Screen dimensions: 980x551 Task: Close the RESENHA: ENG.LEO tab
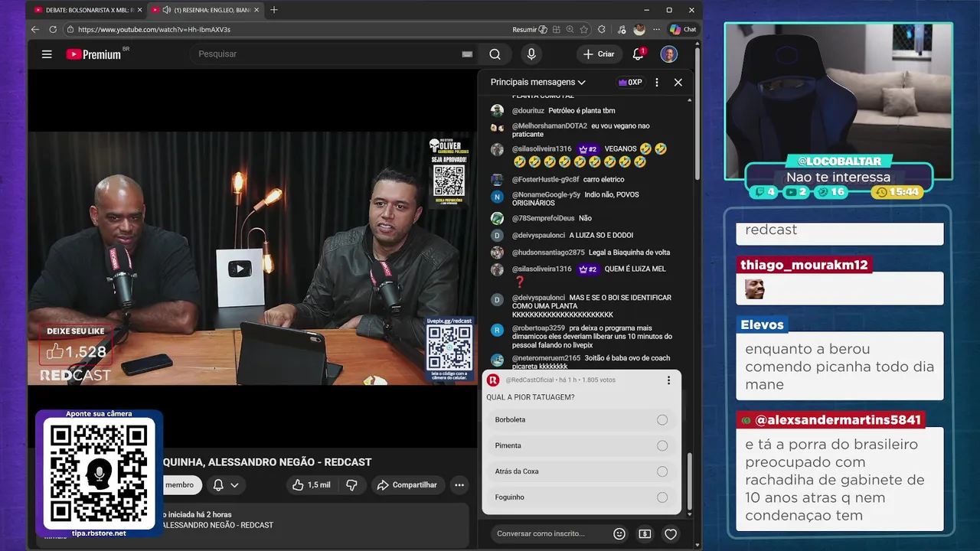(256, 10)
